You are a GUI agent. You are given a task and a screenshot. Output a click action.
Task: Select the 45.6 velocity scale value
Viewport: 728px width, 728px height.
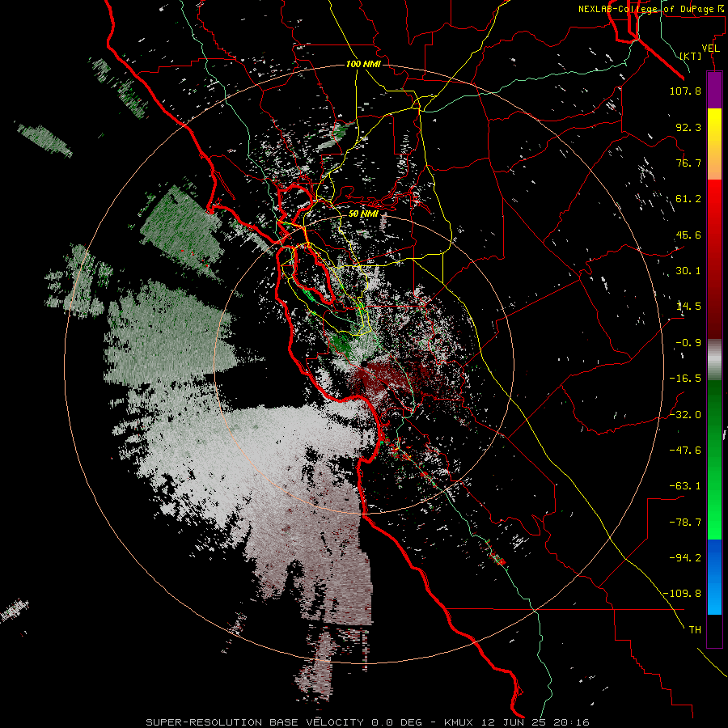[x=688, y=235]
